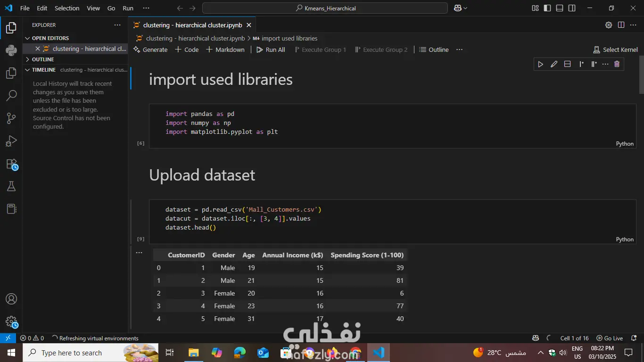Open GitHub Copilot from status bar
The image size is (644, 362).
535,338
